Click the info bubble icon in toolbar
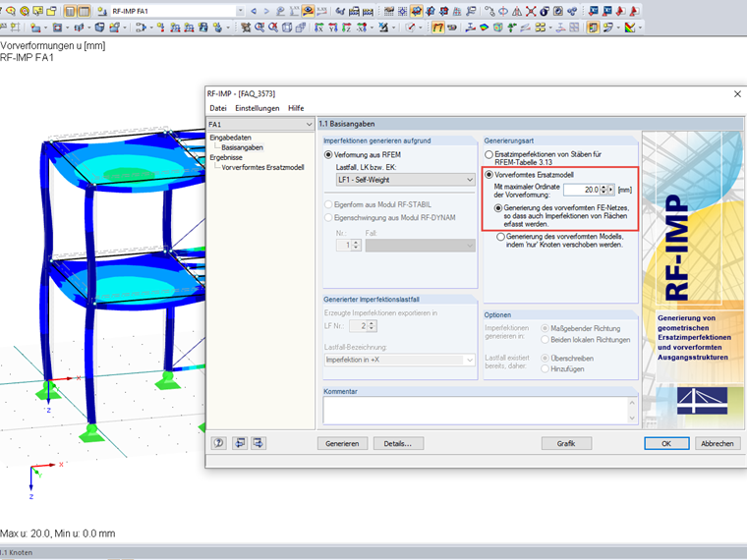The image size is (747, 560). (545, 11)
